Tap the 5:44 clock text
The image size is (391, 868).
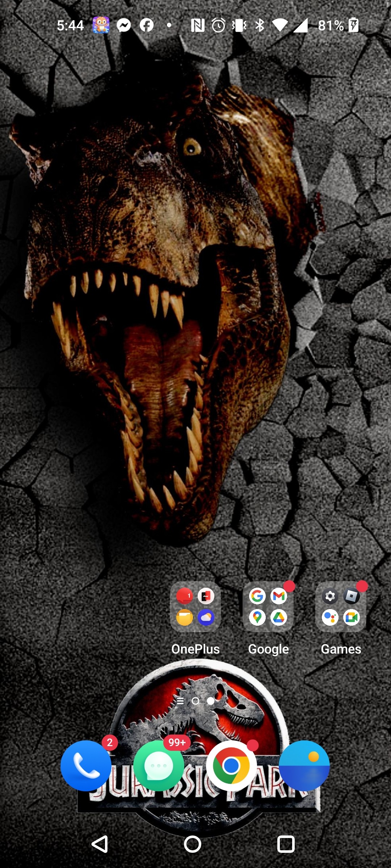tap(70, 25)
